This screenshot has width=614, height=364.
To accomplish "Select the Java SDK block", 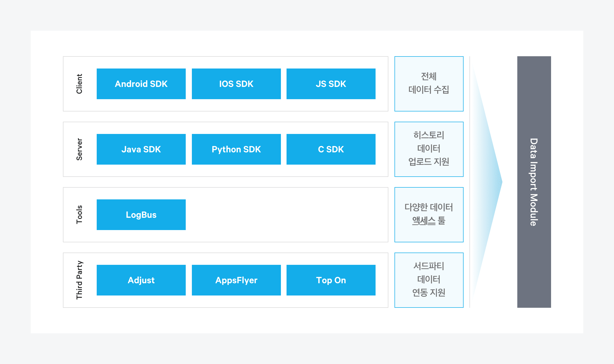I will point(141,149).
